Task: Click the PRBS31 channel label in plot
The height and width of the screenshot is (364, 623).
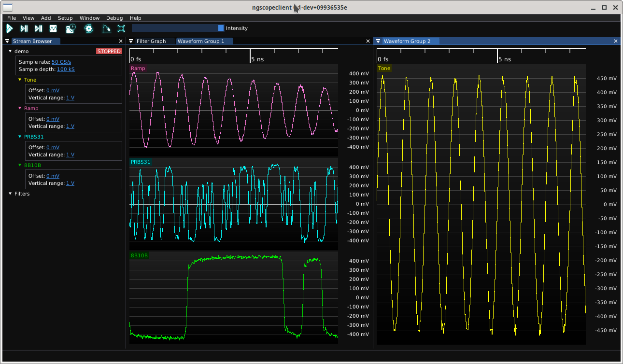Action: click(141, 162)
